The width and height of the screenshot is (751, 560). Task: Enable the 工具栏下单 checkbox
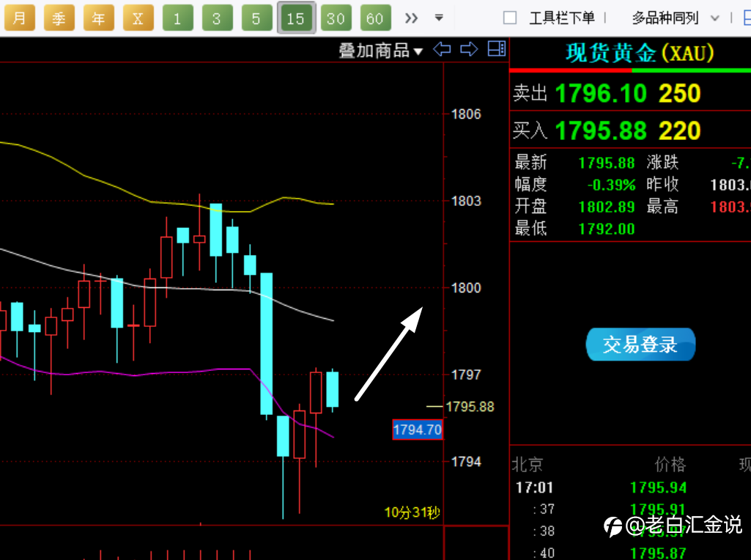(510, 18)
